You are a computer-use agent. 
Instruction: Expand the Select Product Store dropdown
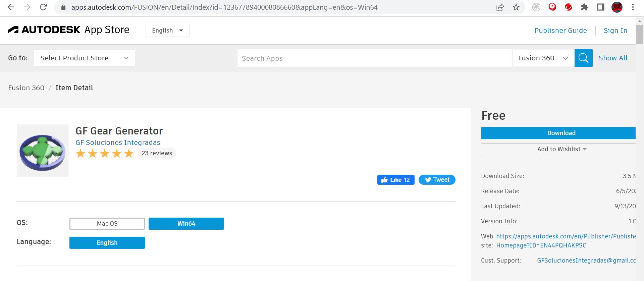coord(85,58)
